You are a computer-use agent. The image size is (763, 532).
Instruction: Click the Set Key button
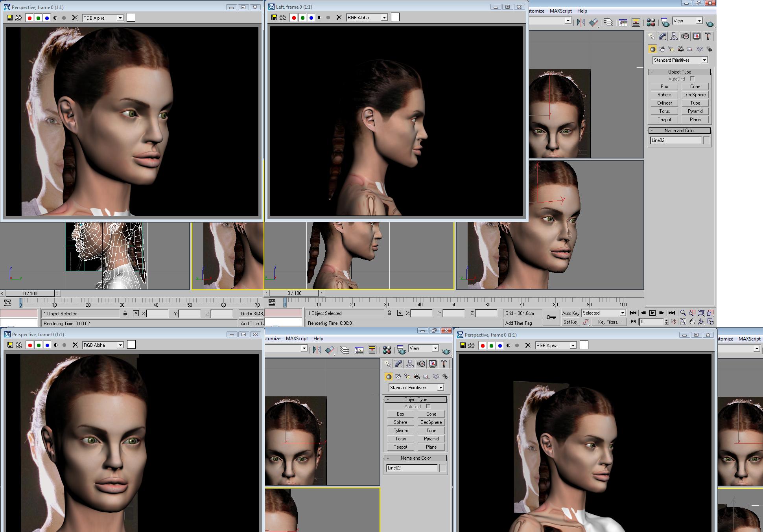pos(570,322)
